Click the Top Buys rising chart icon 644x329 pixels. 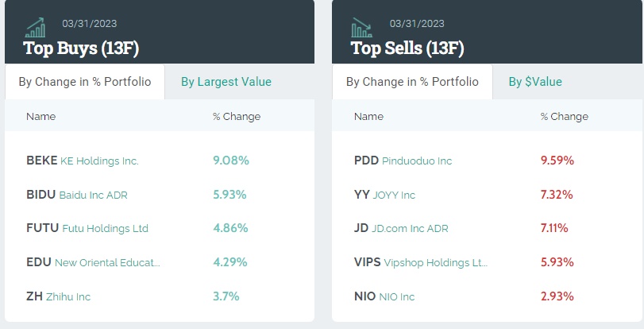[x=35, y=28]
